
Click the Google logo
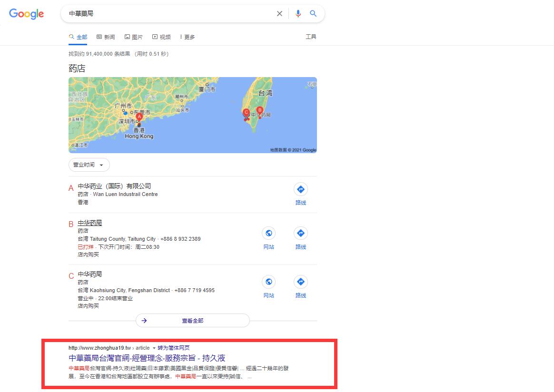pos(27,14)
